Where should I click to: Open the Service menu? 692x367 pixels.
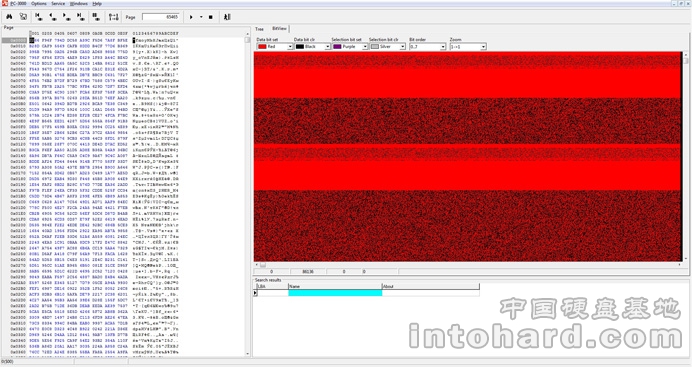pos(58,4)
